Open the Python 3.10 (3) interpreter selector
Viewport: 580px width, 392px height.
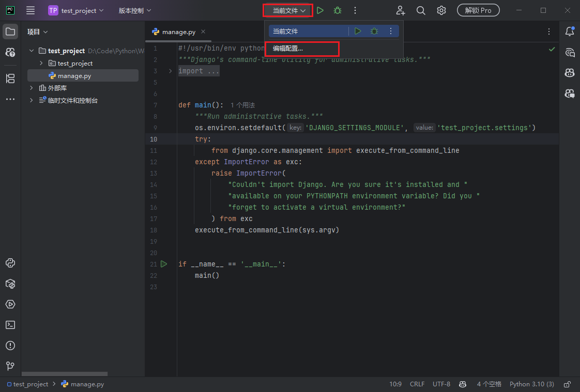[x=531, y=384]
